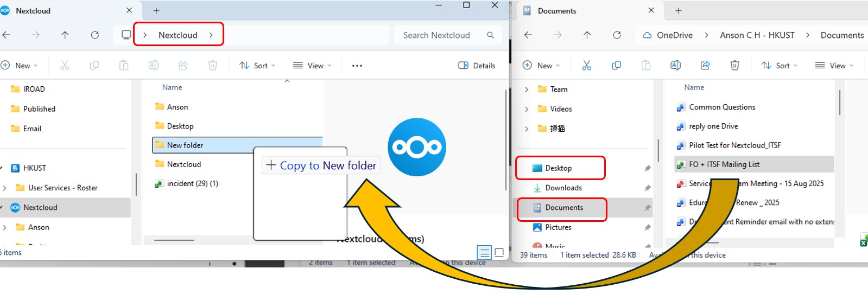This screenshot has width=868, height=294.
Task: Toggle the Details pane button
Action: tap(477, 66)
